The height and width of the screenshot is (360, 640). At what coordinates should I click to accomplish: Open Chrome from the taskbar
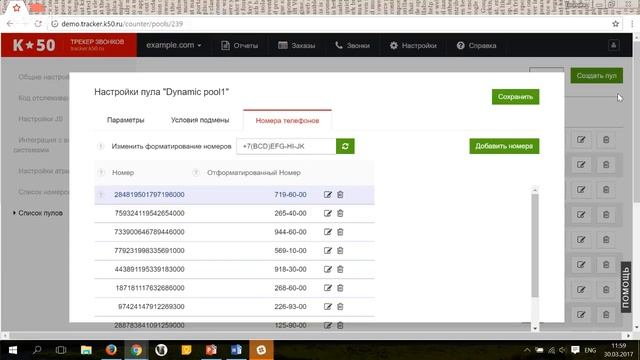point(136,350)
